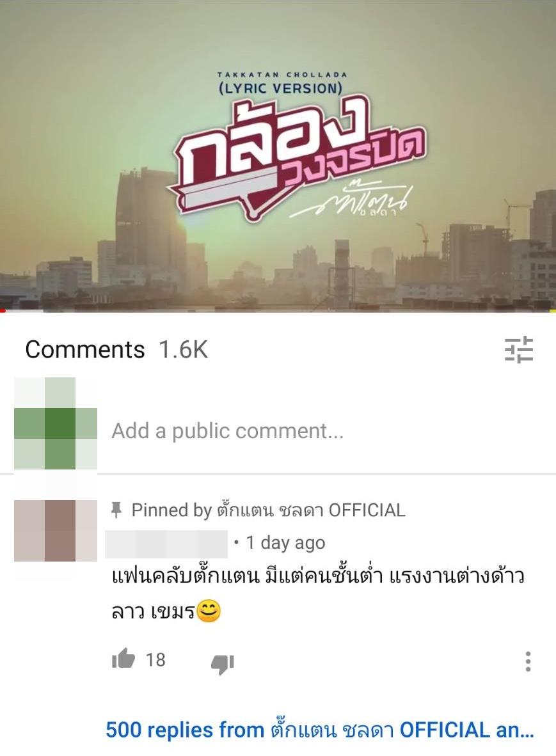Like the pinned comment with thumbs up
Viewport: 556px width, 756px height.
click(123, 659)
